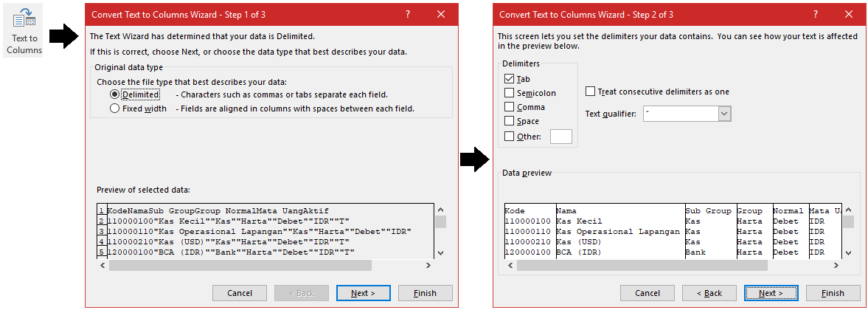Image resolution: width=868 pixels, height=310 pixels.
Task: Enable the Semicolon delimiter checkbox
Action: 509,93
